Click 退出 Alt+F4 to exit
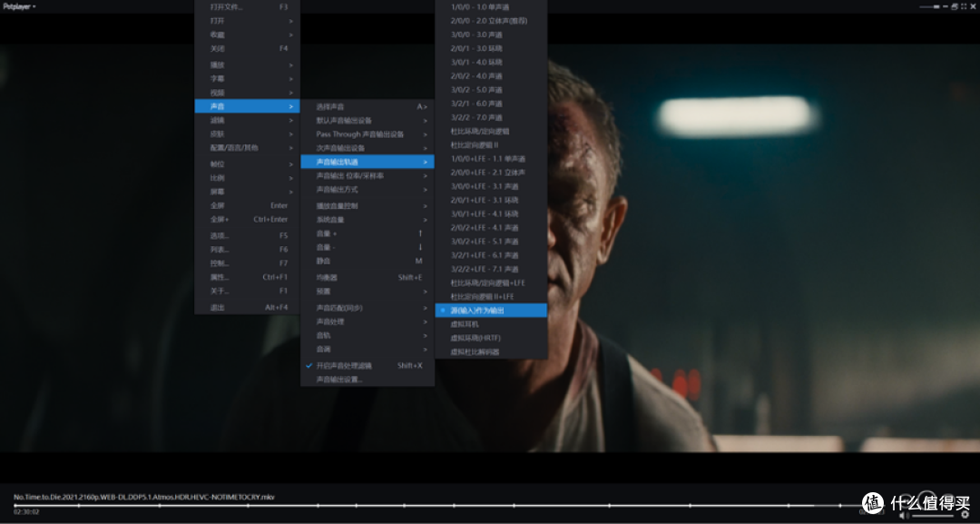The height and width of the screenshot is (524, 980). click(x=247, y=307)
